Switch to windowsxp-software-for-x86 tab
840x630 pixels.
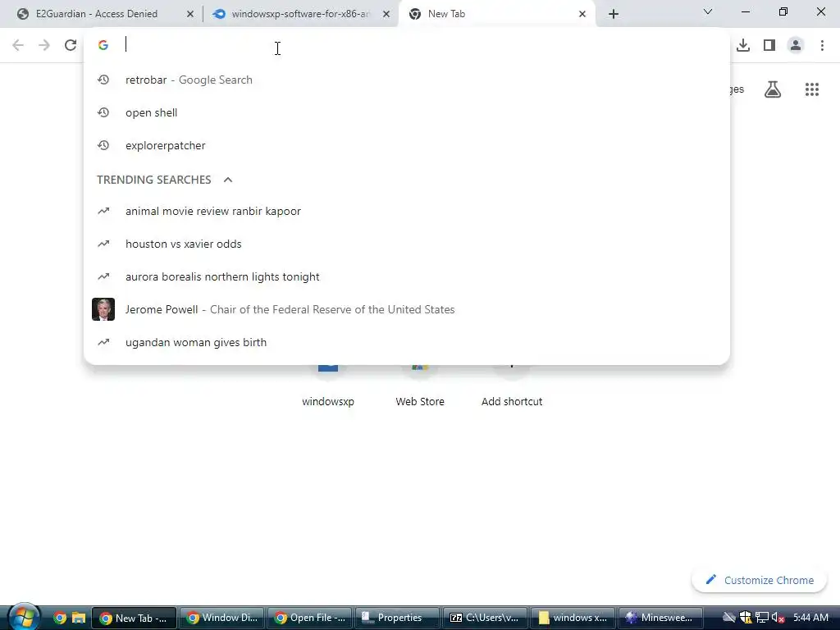300,14
